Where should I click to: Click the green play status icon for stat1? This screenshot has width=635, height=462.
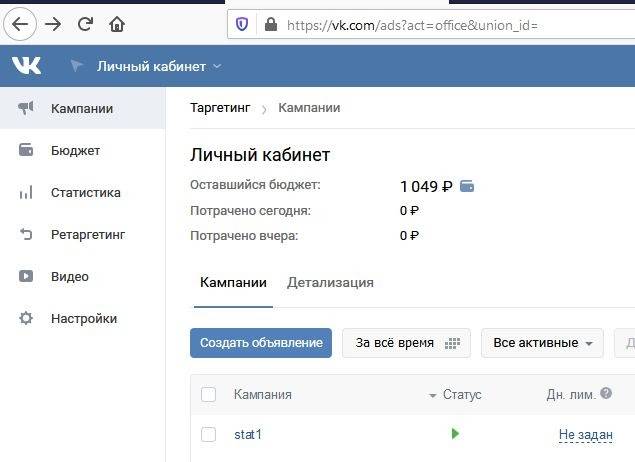tap(455, 434)
